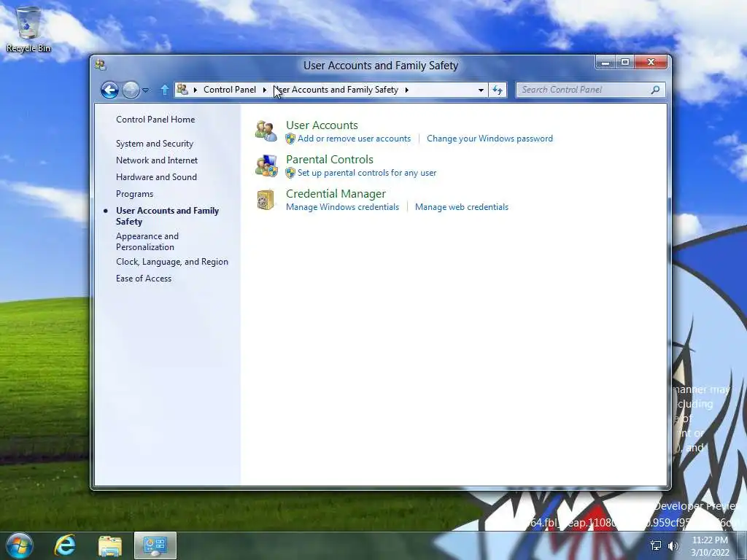Click Set up parental controls for any user
The height and width of the screenshot is (560, 747).
(367, 173)
